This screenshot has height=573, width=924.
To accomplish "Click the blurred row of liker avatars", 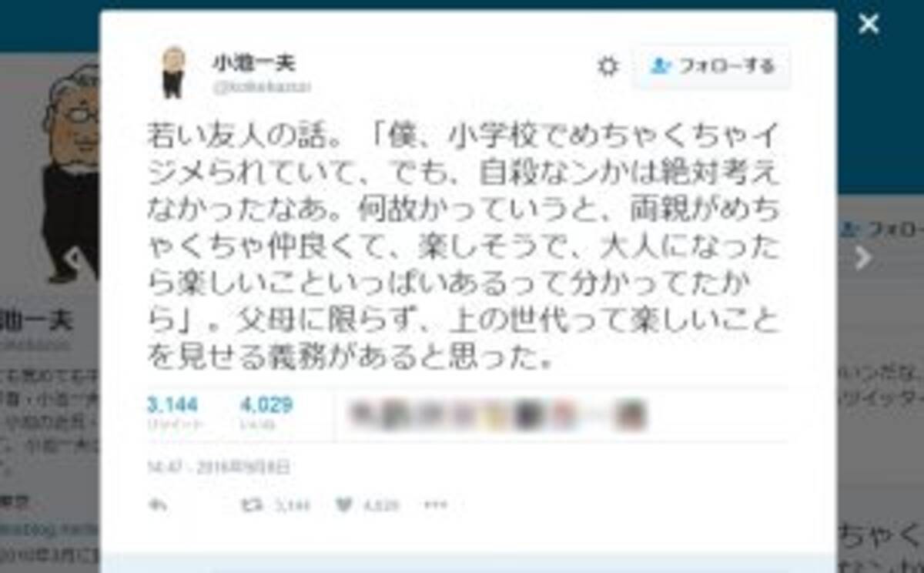I will pyautogui.click(x=497, y=416).
